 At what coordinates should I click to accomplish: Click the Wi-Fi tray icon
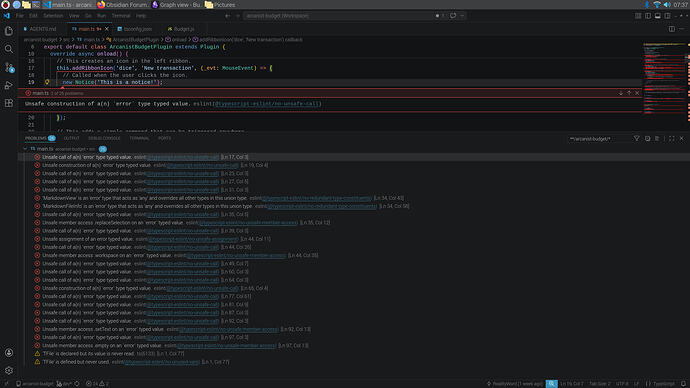click(657, 4)
